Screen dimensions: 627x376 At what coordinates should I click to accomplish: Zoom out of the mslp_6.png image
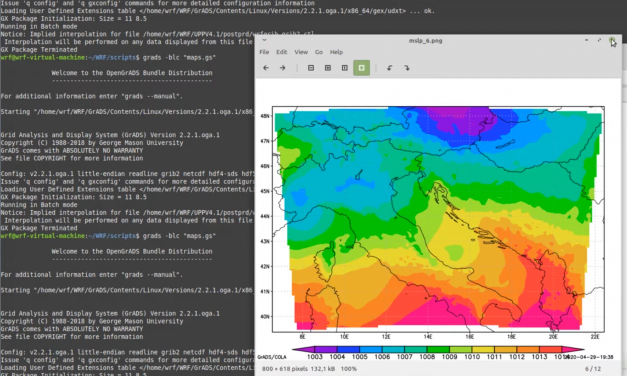pyautogui.click(x=311, y=68)
